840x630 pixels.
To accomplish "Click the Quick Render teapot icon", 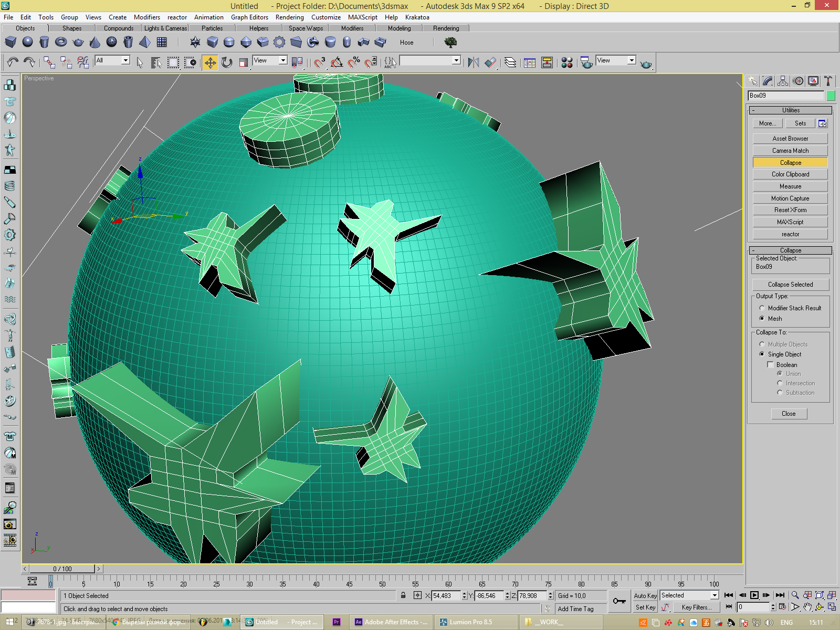I will [646, 64].
